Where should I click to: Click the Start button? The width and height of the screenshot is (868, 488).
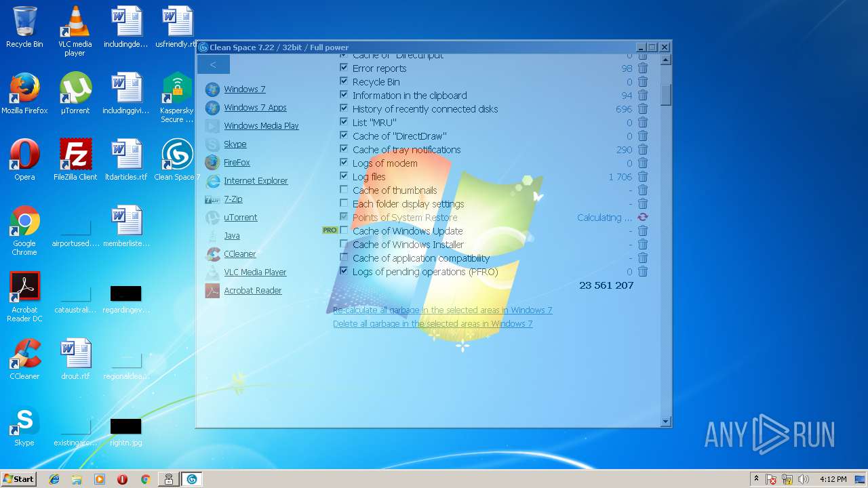18,479
